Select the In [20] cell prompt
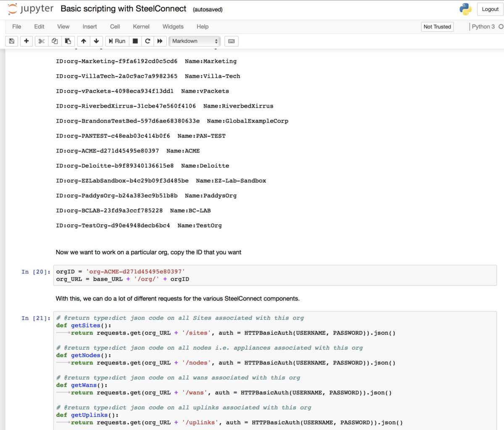 (x=36, y=272)
